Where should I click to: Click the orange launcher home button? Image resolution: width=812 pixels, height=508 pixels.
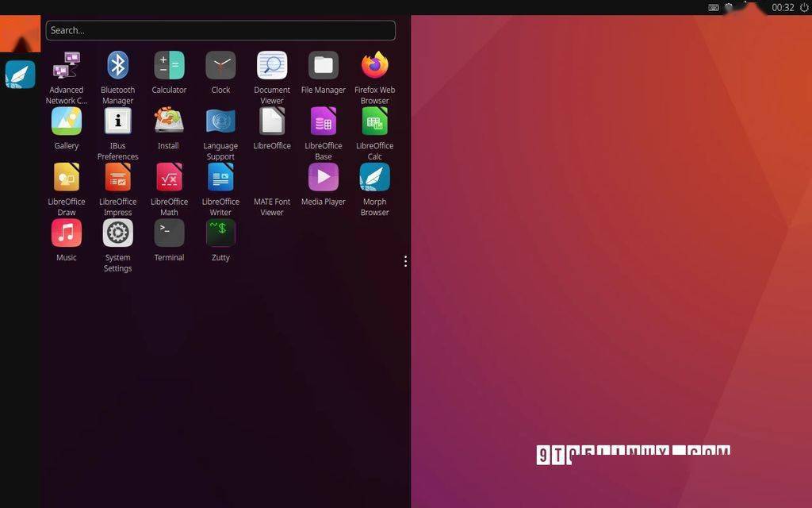[20, 33]
